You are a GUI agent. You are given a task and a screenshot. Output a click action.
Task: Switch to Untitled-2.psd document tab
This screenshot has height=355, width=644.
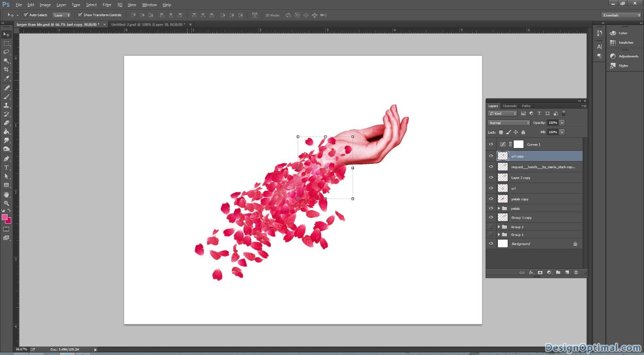coord(148,24)
